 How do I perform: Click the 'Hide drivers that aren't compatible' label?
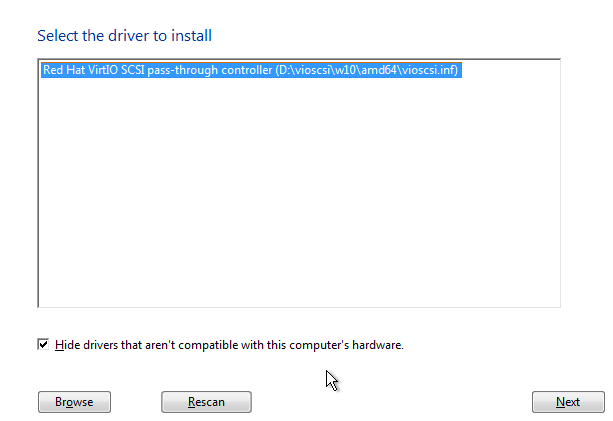click(229, 345)
